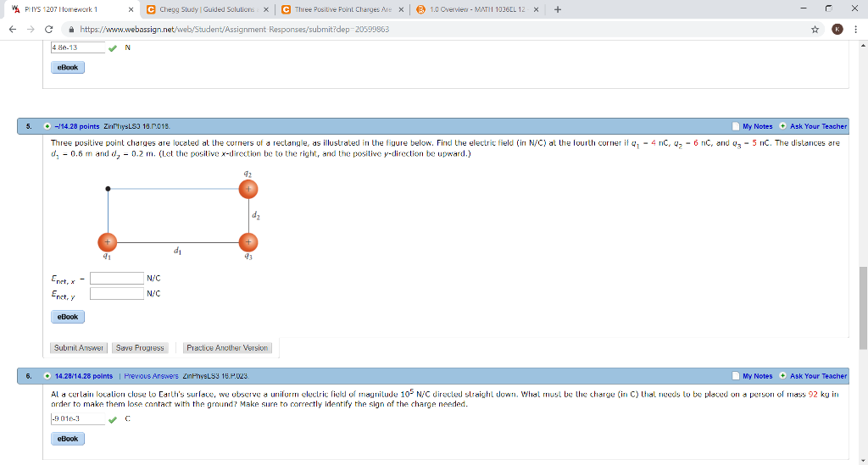
Task: Expand question 6 points plus icon
Action: [x=47, y=376]
